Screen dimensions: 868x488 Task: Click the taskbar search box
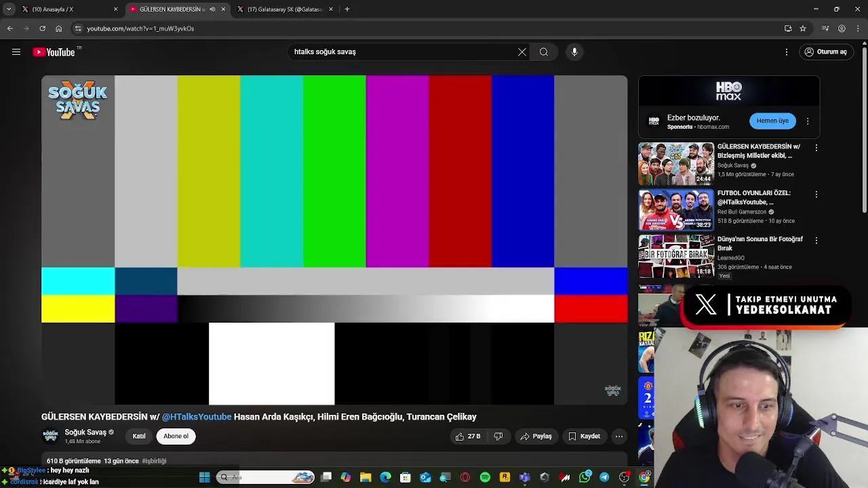pyautogui.click(x=267, y=477)
